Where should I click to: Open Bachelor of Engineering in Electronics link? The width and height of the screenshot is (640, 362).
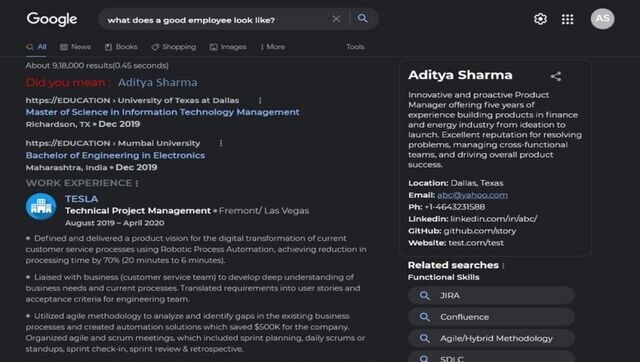(116, 155)
